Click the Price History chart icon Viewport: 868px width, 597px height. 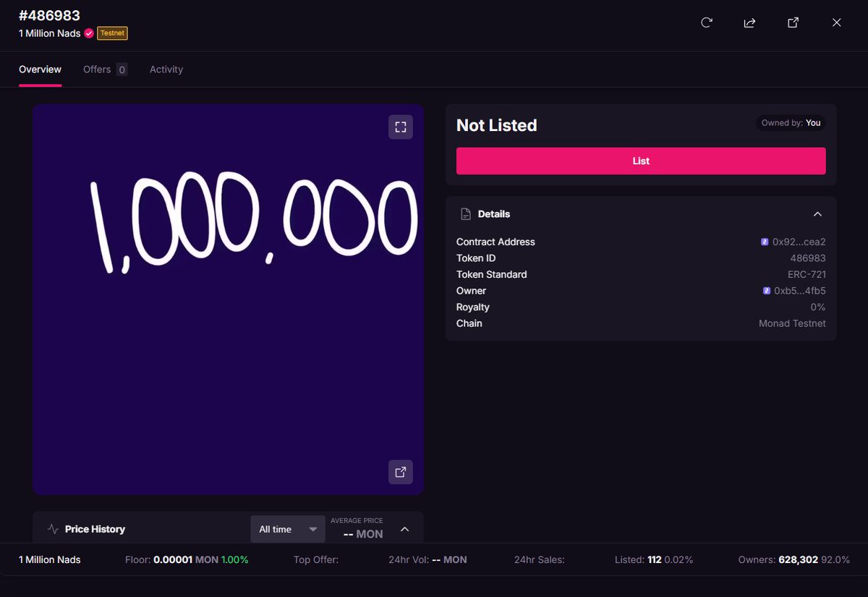point(53,529)
